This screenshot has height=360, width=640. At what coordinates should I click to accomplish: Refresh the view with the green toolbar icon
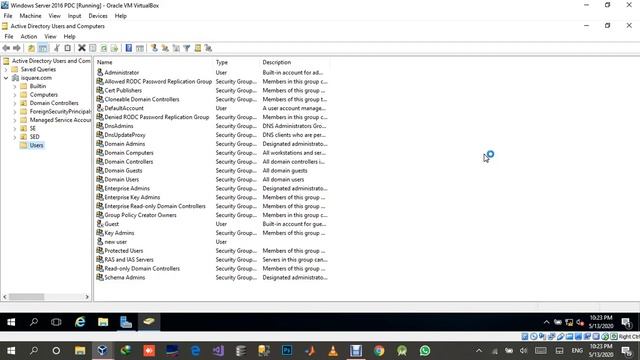point(104,48)
